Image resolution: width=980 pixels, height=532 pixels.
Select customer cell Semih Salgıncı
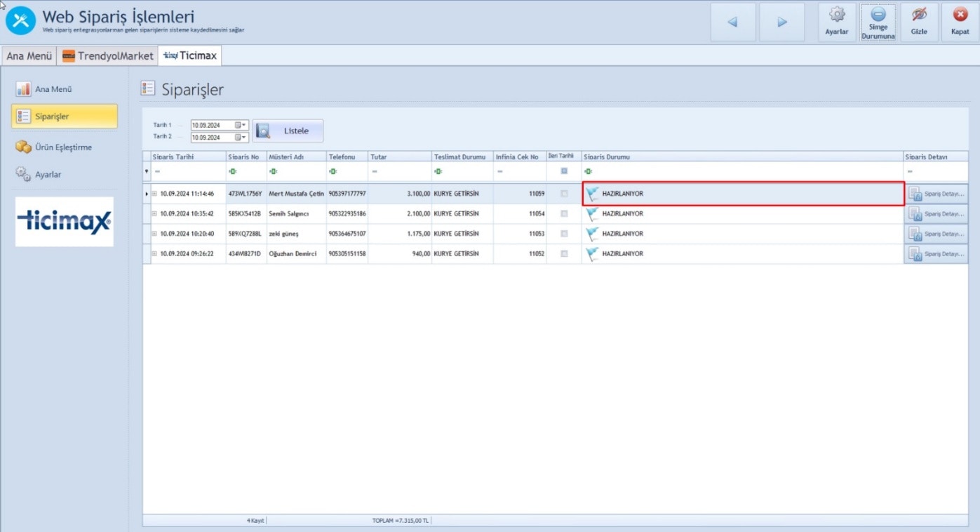(297, 213)
